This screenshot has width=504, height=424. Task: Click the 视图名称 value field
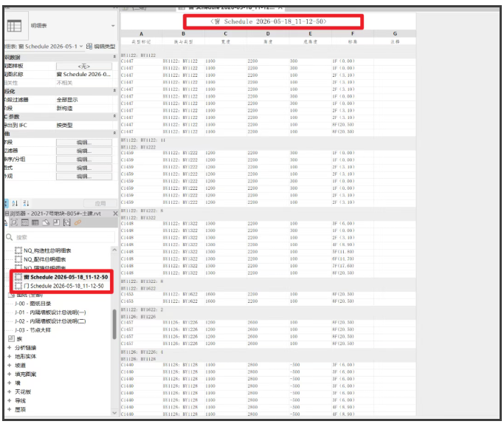84,75
